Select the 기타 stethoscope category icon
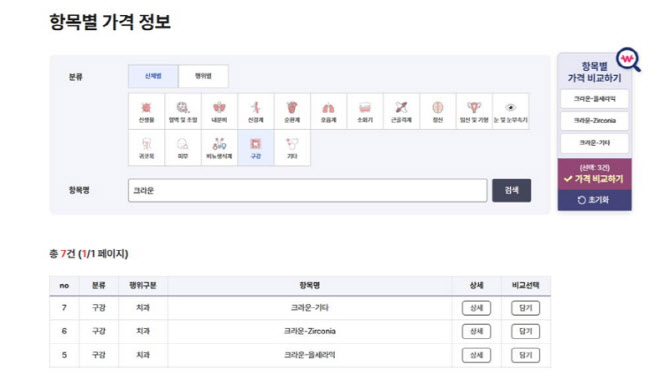Screen dimensions: 670x379 point(292,148)
